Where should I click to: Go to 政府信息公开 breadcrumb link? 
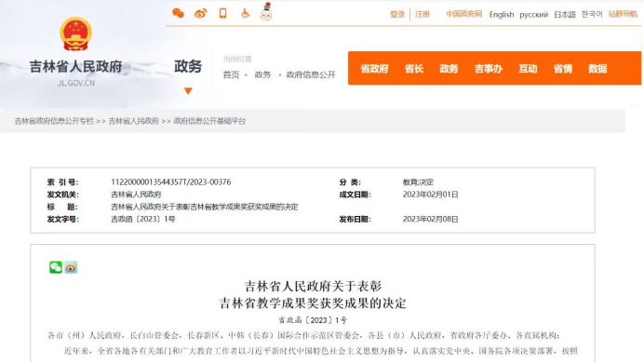(311, 74)
